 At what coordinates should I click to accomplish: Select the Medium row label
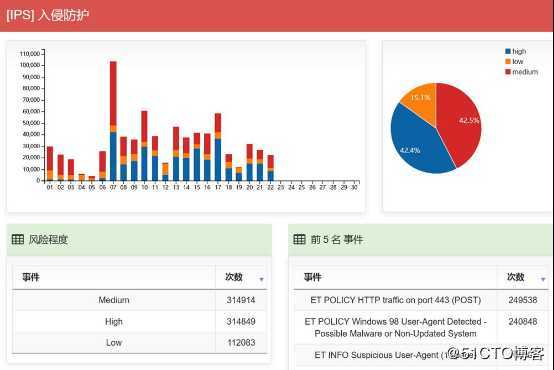tap(114, 300)
